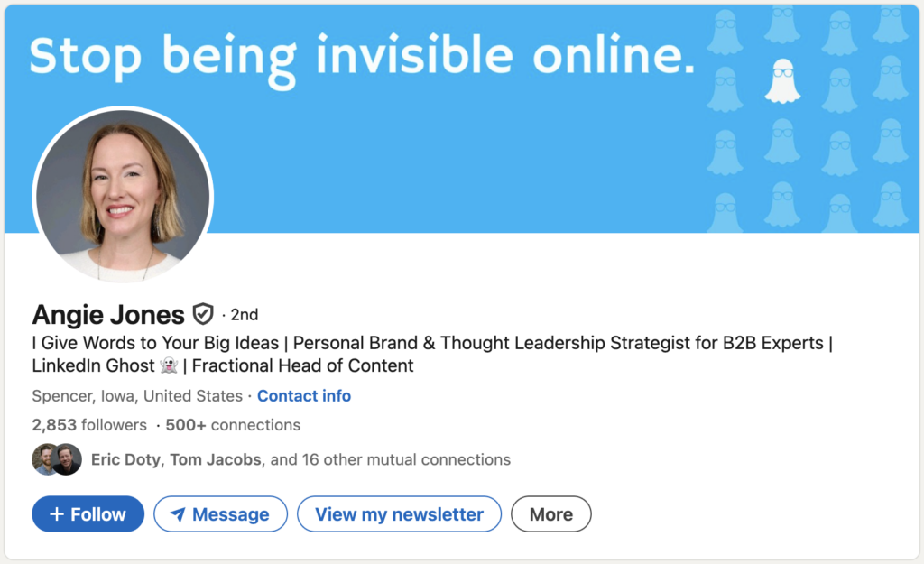Click the second mutual connection avatar

tap(67, 459)
